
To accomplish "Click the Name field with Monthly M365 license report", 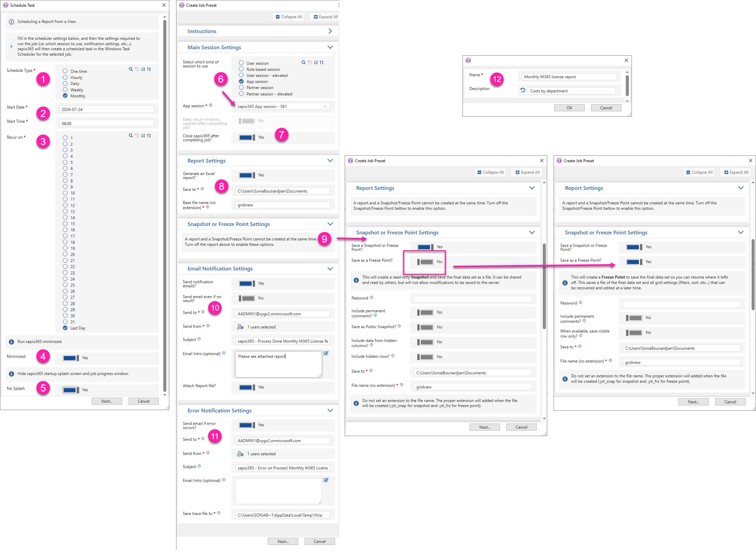I will [569, 77].
